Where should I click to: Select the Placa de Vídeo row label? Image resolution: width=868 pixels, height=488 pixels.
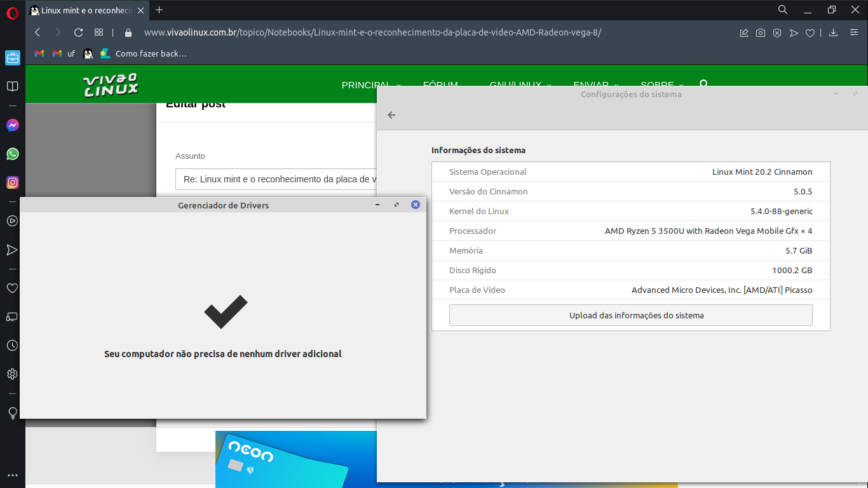coord(477,290)
